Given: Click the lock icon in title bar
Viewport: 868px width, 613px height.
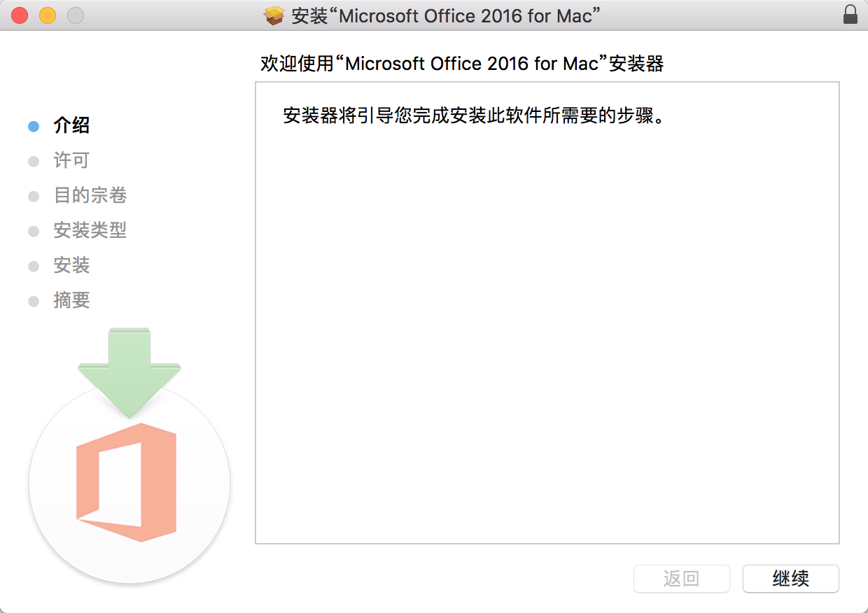Looking at the screenshot, I should 850,15.
